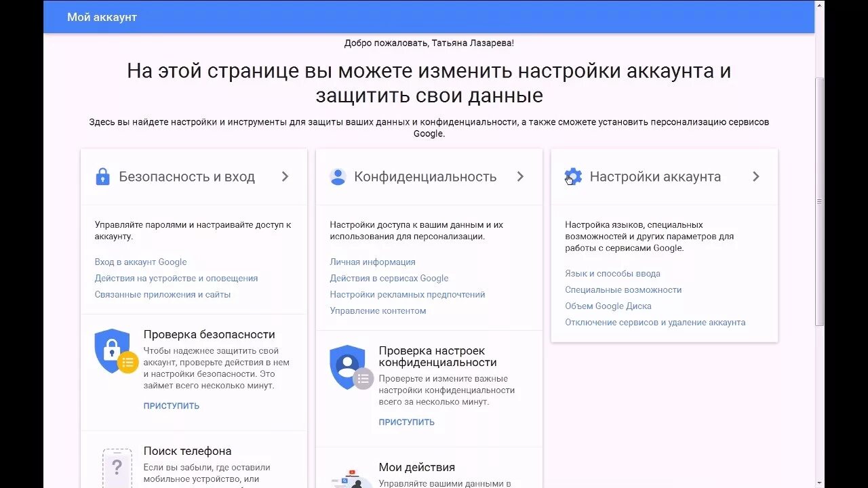This screenshot has height=488, width=868.
Task: Click the Поиск телефона title
Action: tap(188, 451)
